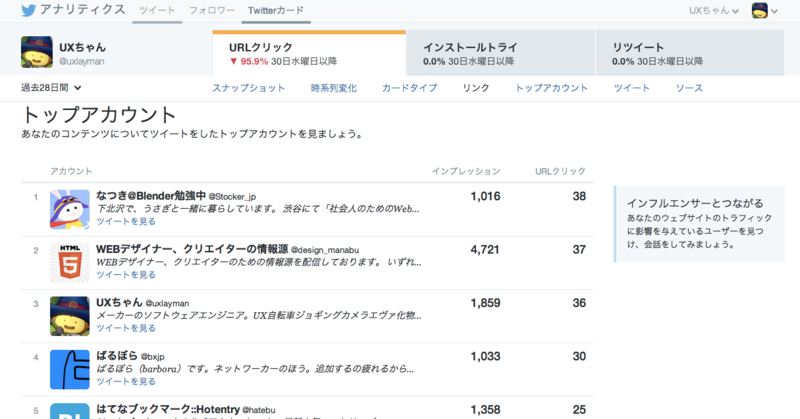Jump to the リンク section
Screen dimensions: 800x419
click(476, 88)
